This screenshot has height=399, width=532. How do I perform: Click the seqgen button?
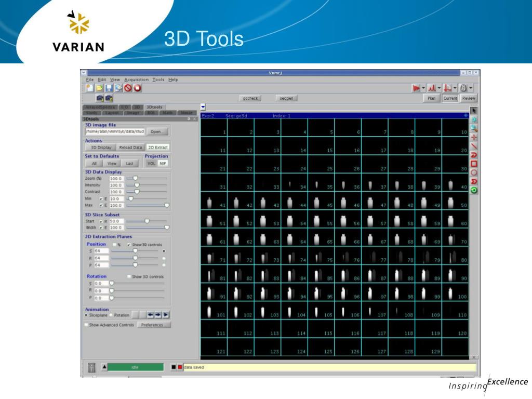[286, 98]
